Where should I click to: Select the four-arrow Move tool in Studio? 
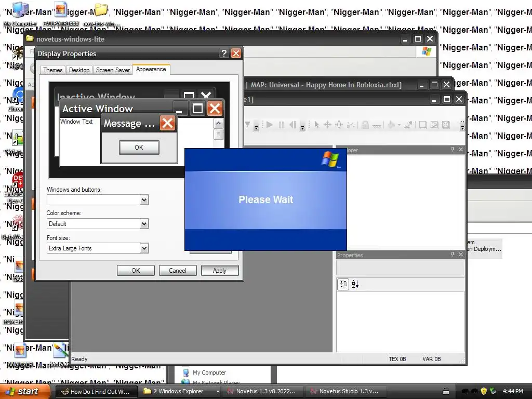tap(327, 125)
